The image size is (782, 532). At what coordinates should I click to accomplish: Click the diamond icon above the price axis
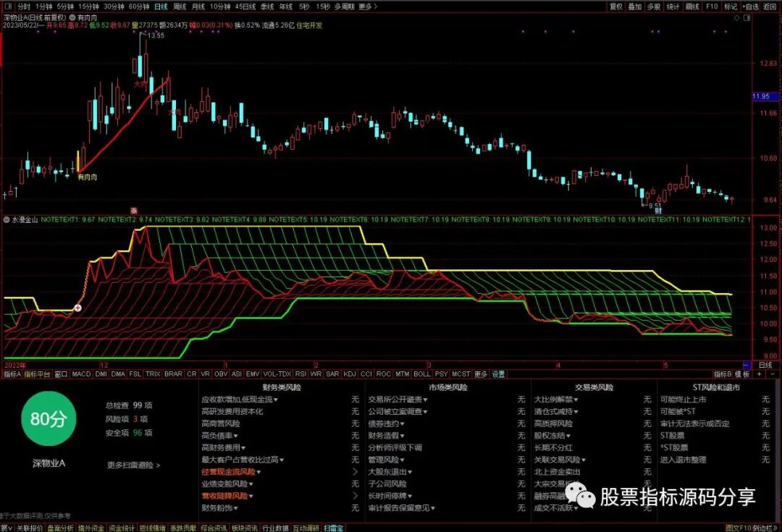coord(736,17)
